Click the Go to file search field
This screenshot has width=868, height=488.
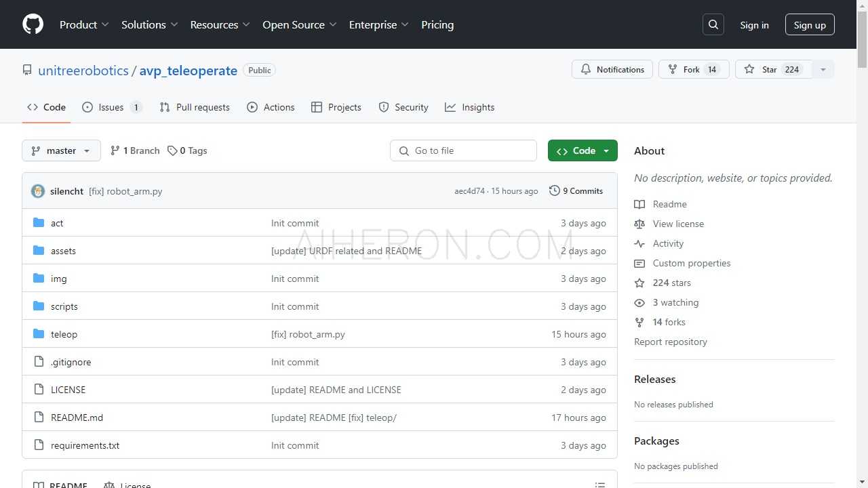pos(463,150)
